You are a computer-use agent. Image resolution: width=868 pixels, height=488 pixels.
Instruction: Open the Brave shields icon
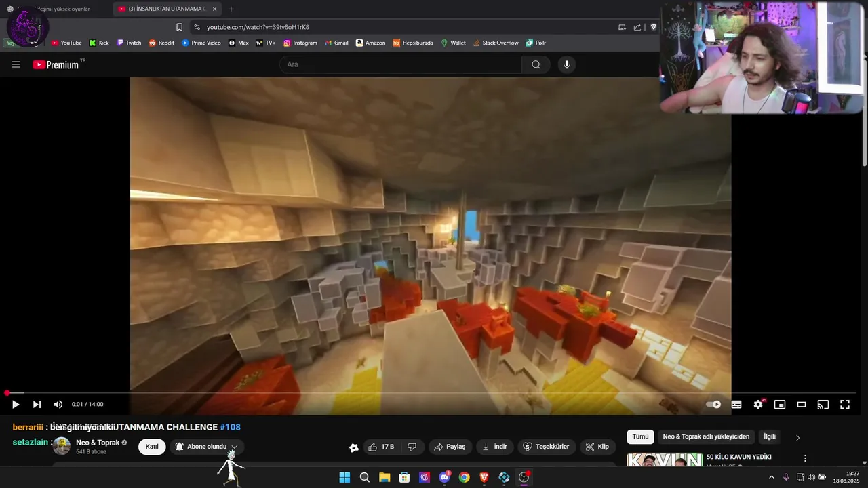653,27
